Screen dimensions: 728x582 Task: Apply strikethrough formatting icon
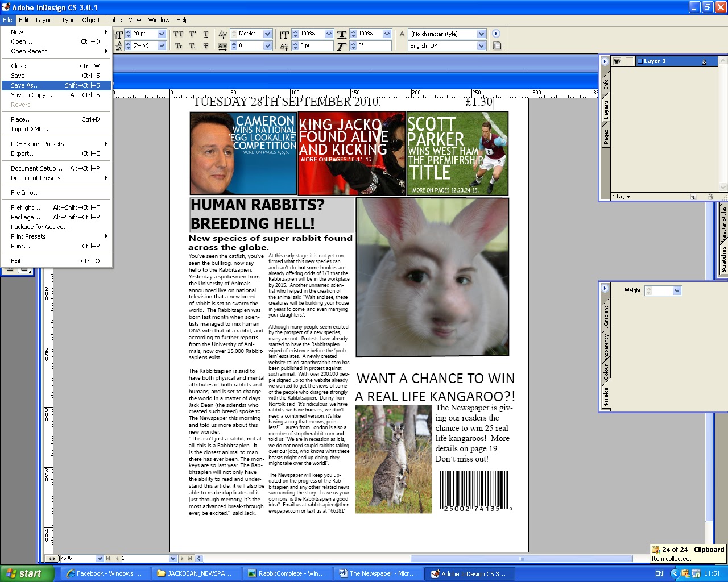(x=206, y=46)
